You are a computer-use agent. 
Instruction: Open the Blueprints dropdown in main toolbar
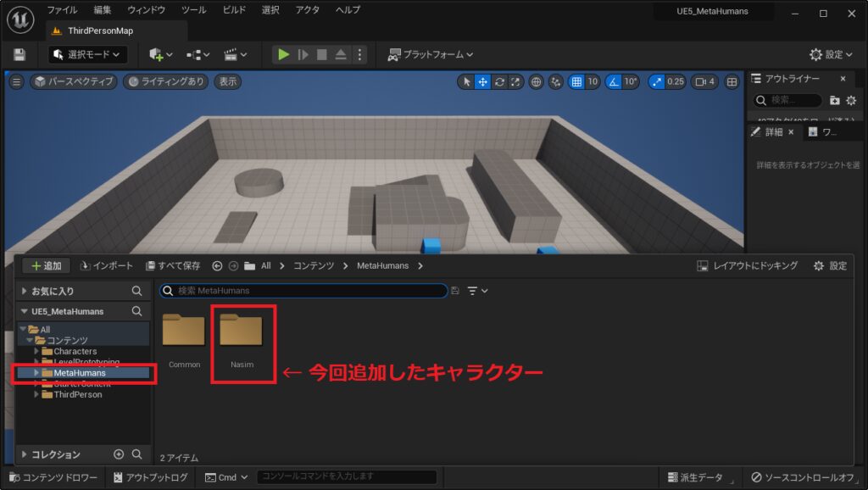pos(198,54)
